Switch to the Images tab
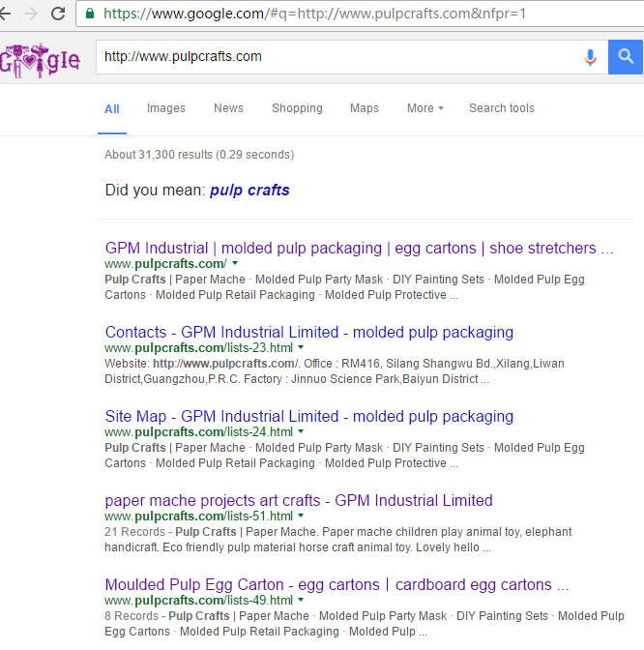The height and width of the screenshot is (650, 644). pyautogui.click(x=166, y=108)
